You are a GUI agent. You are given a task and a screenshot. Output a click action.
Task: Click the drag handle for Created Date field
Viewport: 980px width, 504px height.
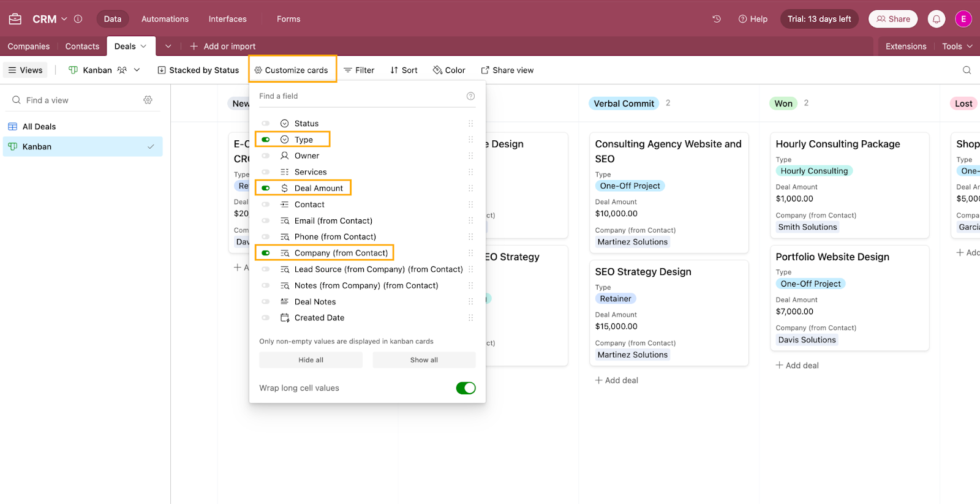pos(470,318)
